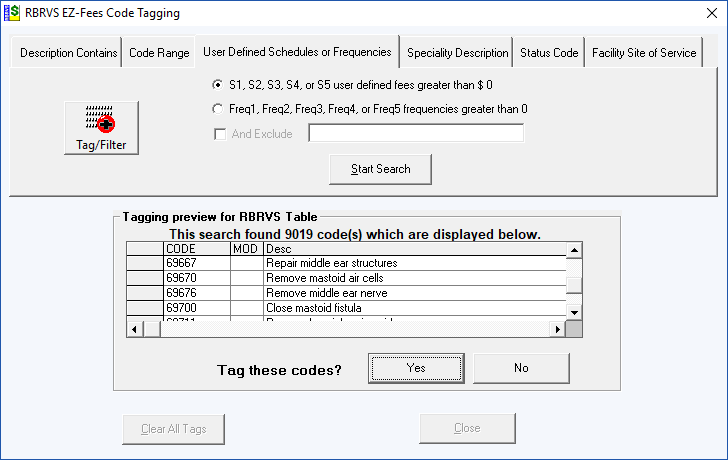Select code cell 69667
This screenshot has height=460, width=728.
point(197,263)
